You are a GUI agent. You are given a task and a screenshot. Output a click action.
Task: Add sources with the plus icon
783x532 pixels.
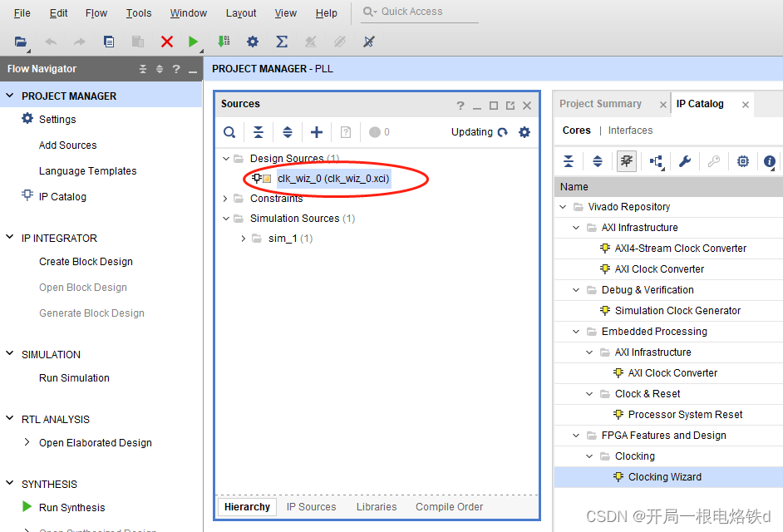point(317,132)
